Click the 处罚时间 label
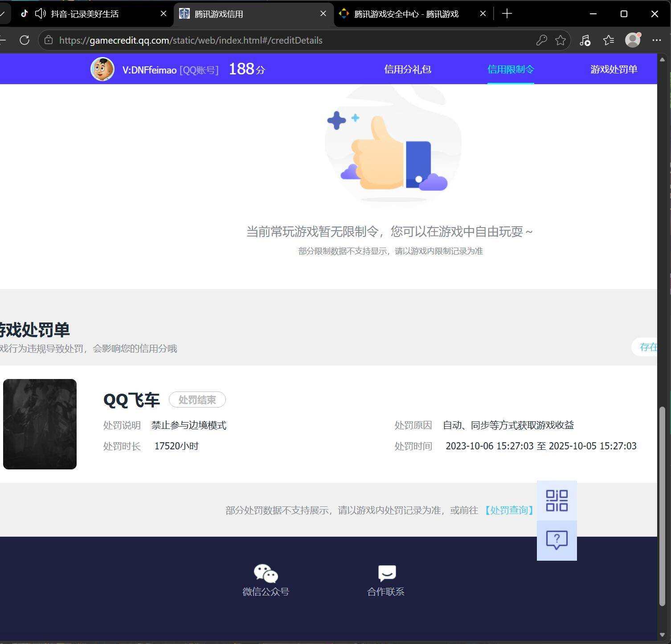671x644 pixels. [x=413, y=446]
